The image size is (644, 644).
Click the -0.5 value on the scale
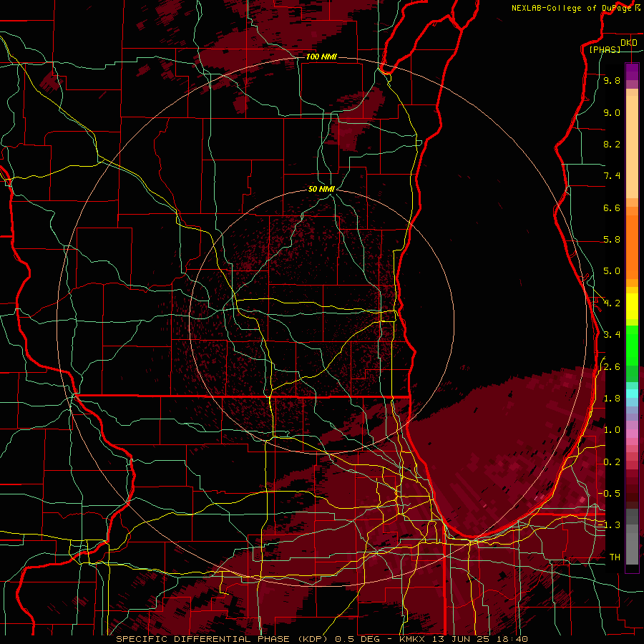pos(609,494)
